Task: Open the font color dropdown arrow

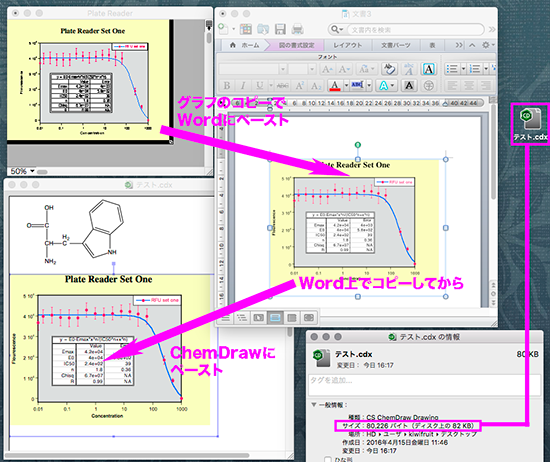Action: click(346, 85)
